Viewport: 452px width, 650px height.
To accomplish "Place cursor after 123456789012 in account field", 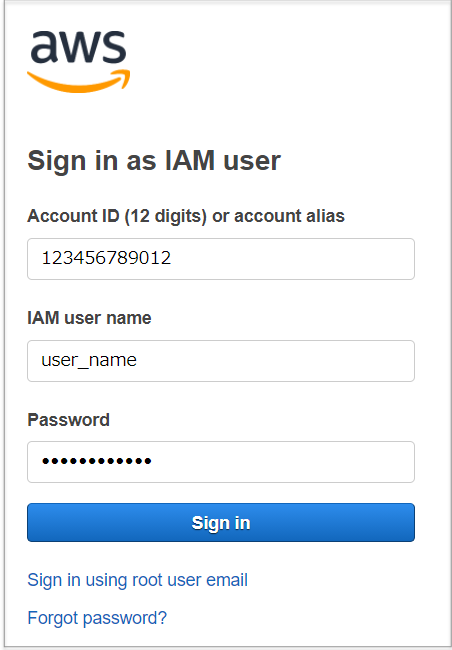I will (172, 258).
